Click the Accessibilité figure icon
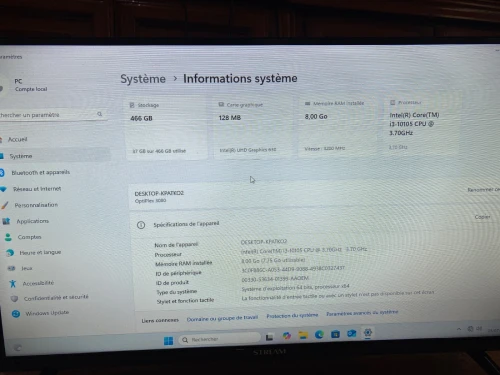The height and width of the screenshot is (375, 500). pos(13,283)
